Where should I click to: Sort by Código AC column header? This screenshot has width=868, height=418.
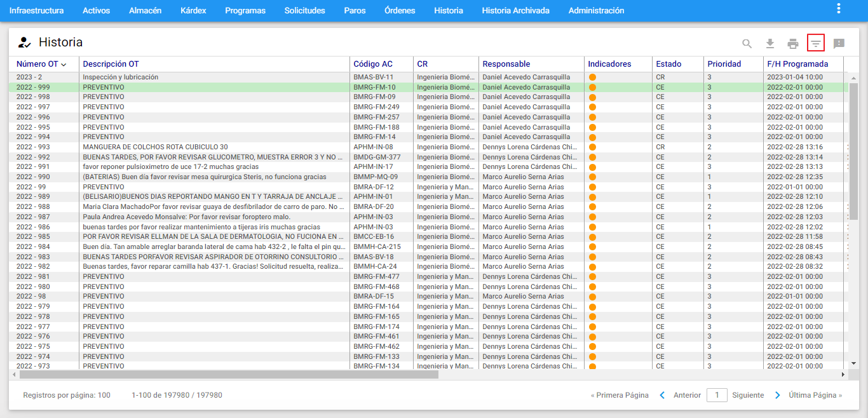click(373, 64)
